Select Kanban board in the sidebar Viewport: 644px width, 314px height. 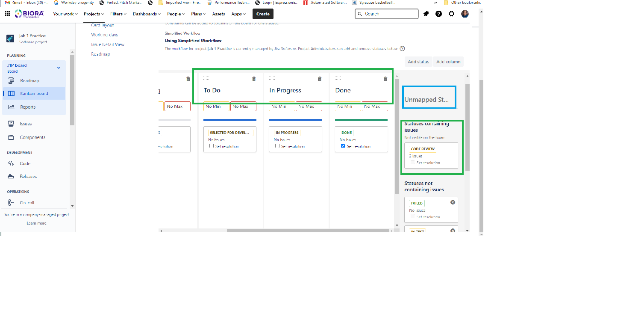tap(34, 93)
